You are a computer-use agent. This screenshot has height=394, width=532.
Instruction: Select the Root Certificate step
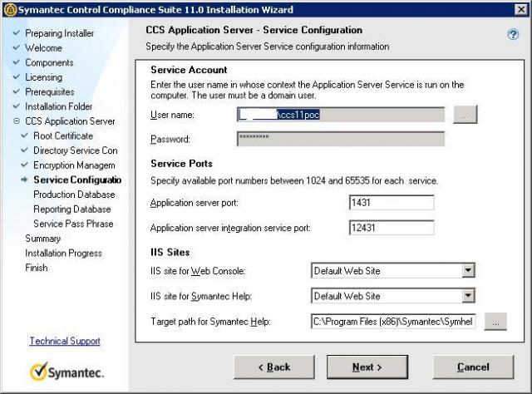(x=63, y=135)
